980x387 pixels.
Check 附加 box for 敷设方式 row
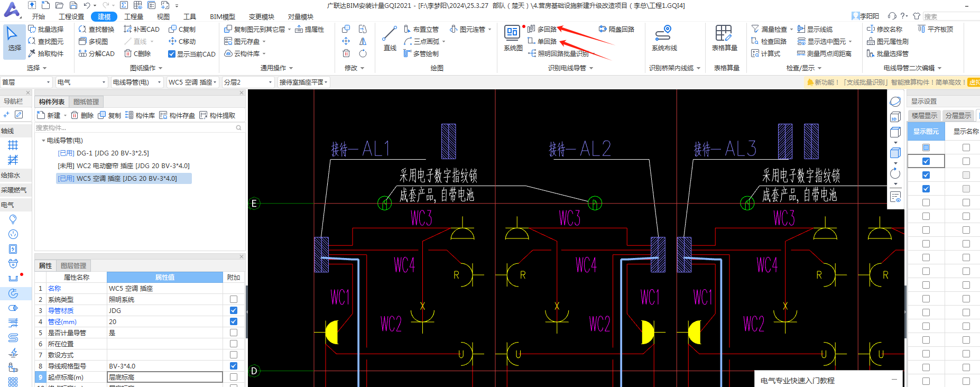pyautogui.click(x=234, y=355)
